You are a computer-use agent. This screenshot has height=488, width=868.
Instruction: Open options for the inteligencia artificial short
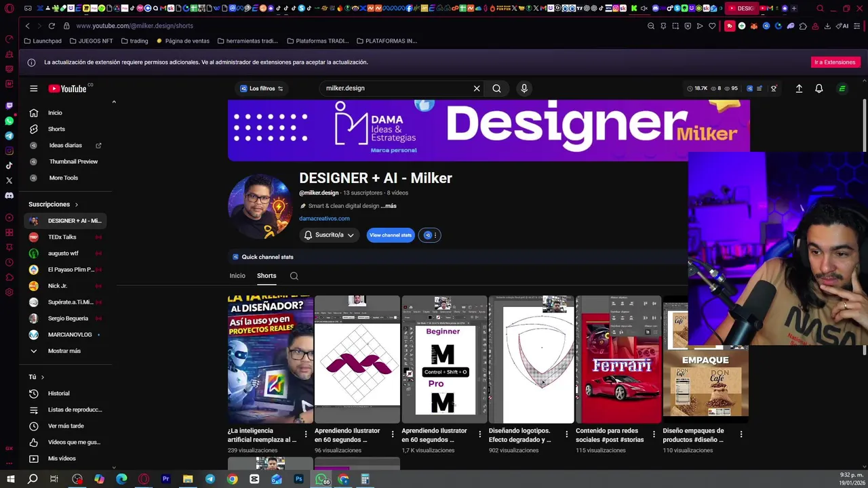[306, 434]
